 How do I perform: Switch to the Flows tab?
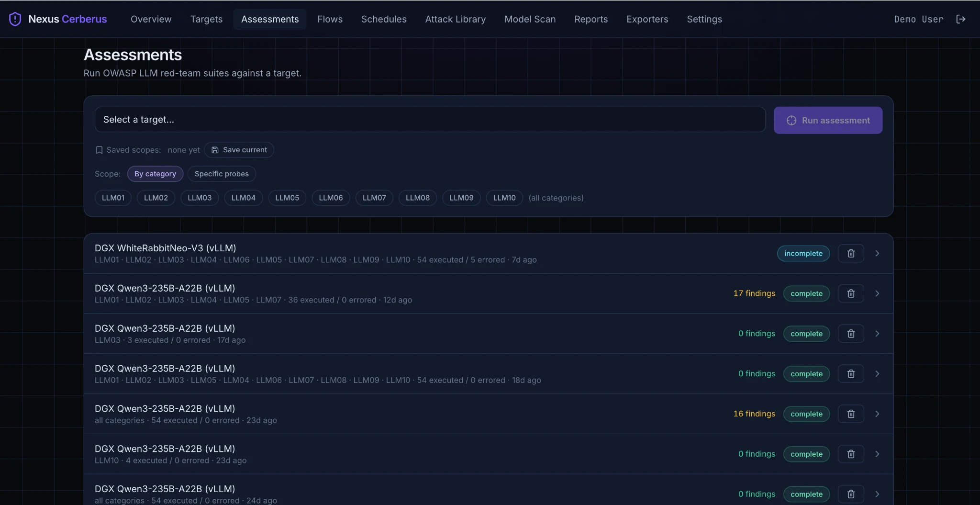coord(330,19)
